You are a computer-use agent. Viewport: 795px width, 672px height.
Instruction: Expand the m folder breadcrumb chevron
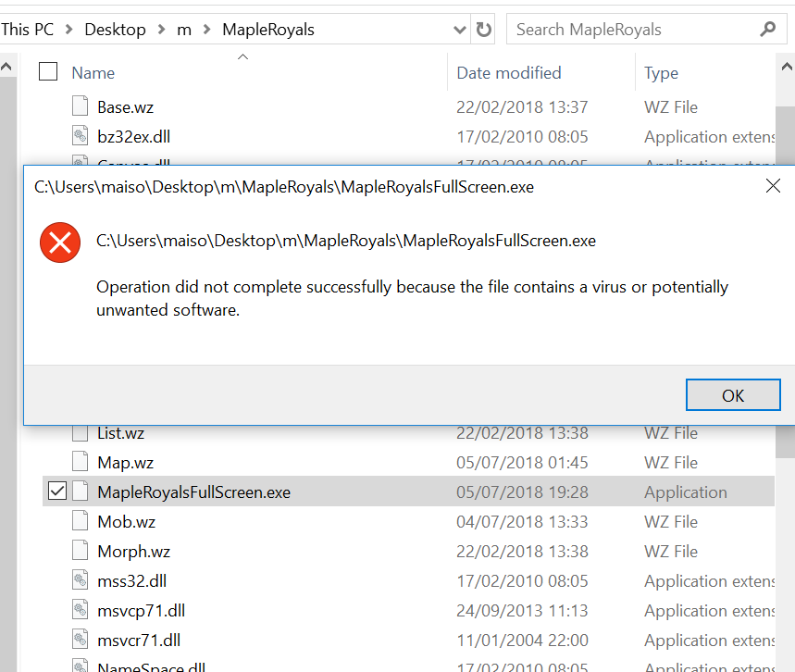click(x=207, y=30)
